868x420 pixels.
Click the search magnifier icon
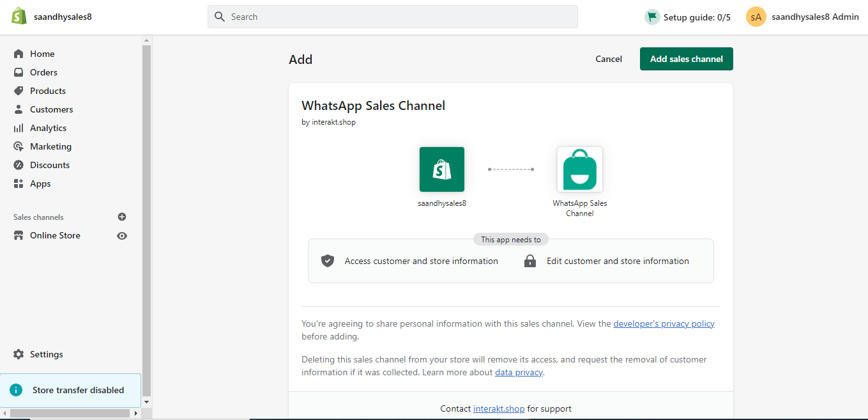tap(220, 17)
